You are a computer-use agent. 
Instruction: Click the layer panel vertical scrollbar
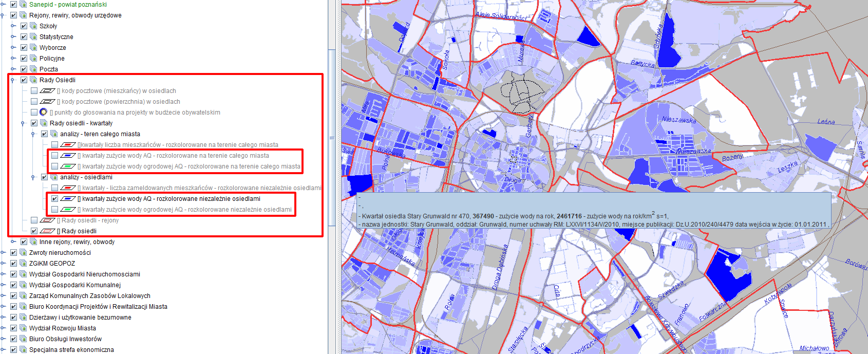[332, 138]
